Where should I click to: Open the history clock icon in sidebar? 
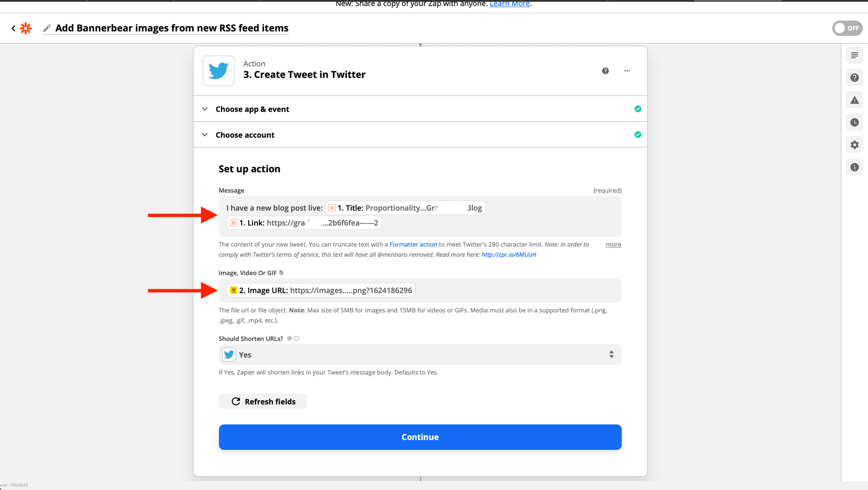point(855,122)
